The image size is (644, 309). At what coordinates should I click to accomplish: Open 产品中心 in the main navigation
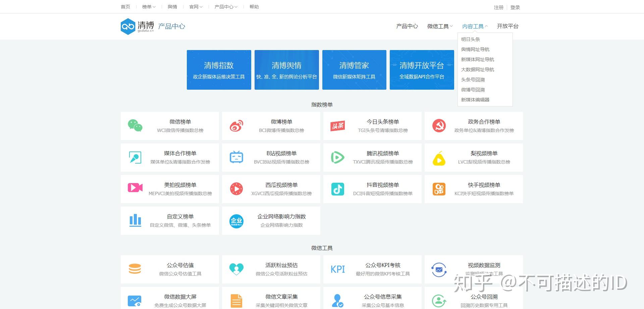click(x=407, y=26)
